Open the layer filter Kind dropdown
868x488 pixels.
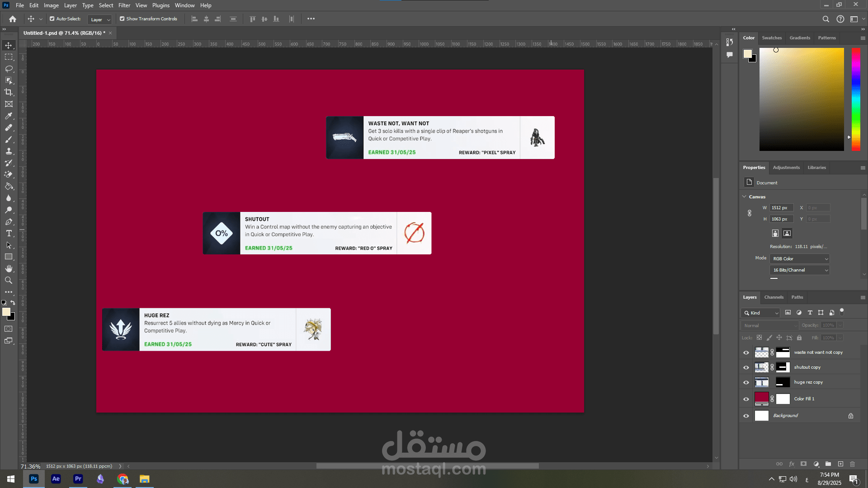click(760, 313)
